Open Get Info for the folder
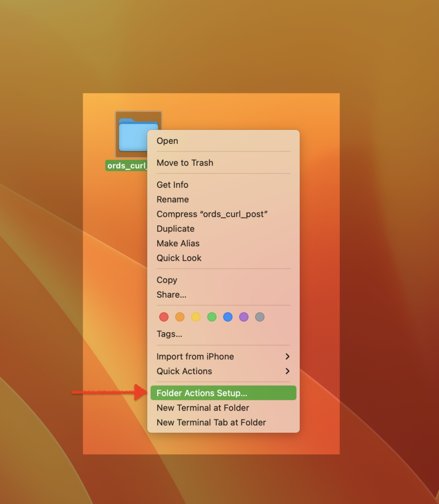Screen dimensions: 439x504 pyautogui.click(x=172, y=185)
